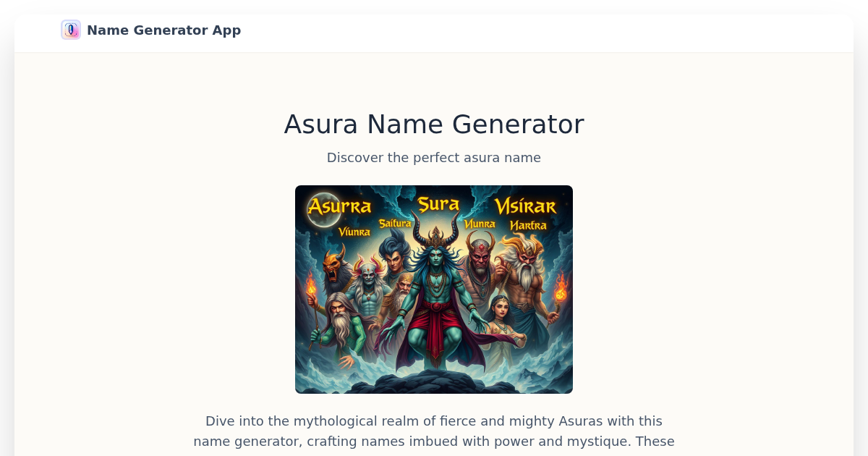
Task: Click the Asura Name Generator heading
Action: point(434,124)
